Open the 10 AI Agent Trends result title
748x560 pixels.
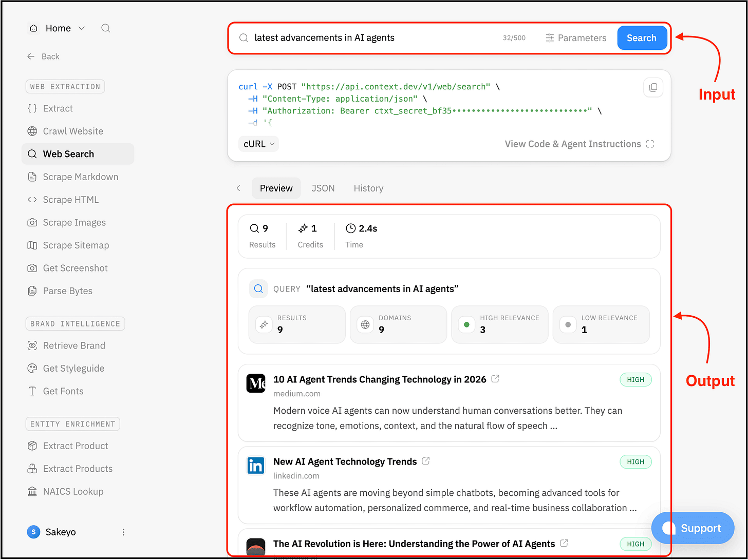coord(380,380)
